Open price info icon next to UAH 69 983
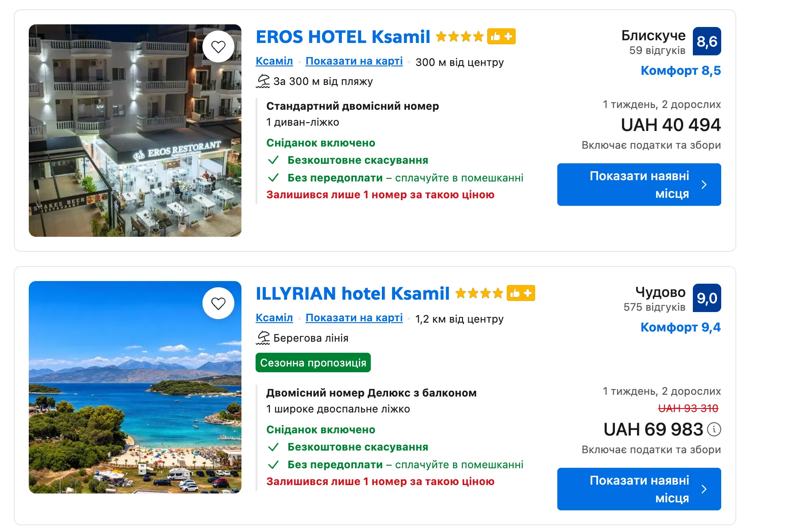 point(714,429)
